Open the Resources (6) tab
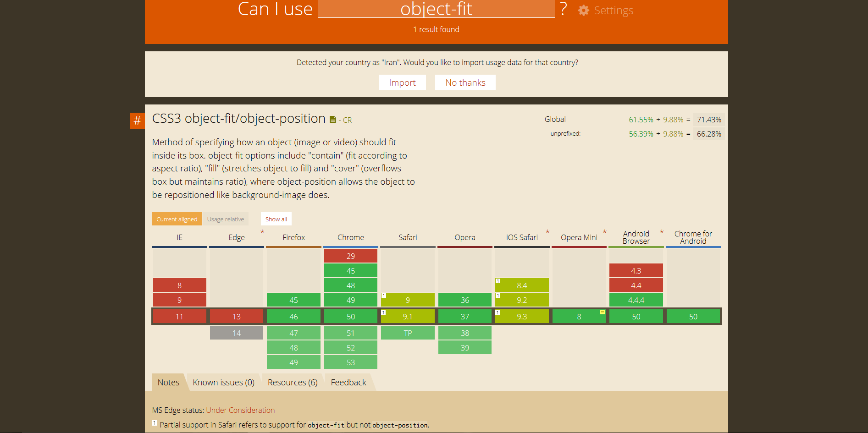868x433 pixels. 293,383
